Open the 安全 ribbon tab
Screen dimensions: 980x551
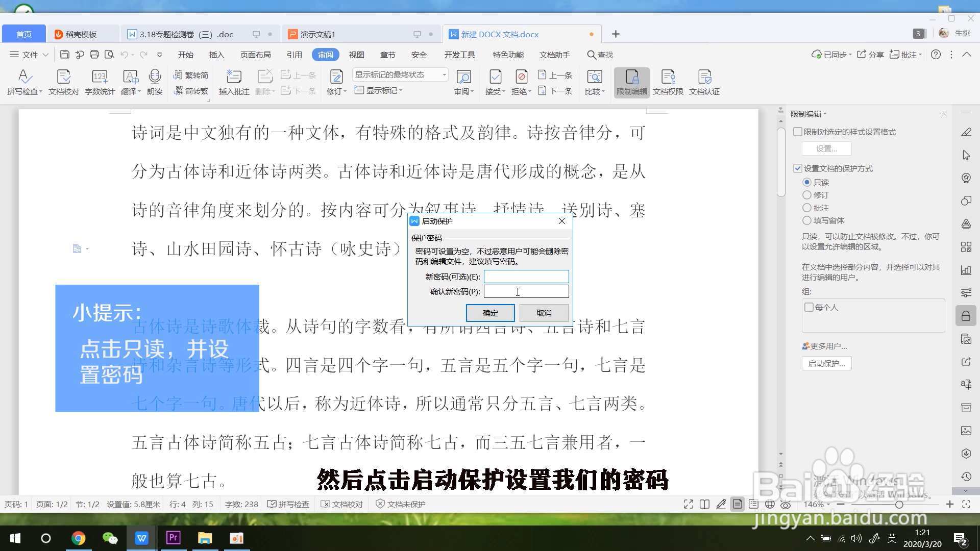(419, 55)
